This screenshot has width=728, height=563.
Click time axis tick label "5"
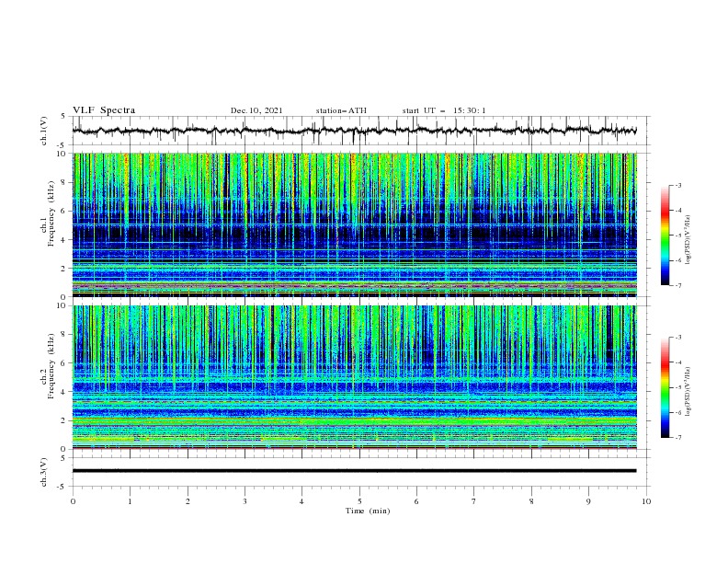pyautogui.click(x=359, y=501)
